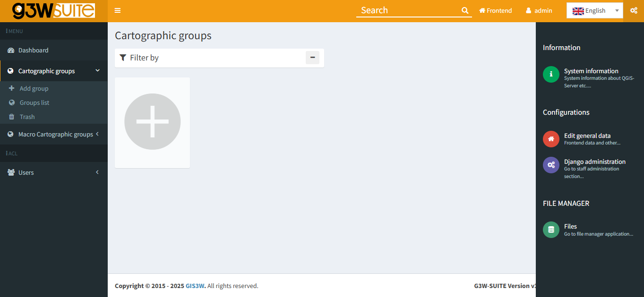Toggle the sidebar hamburger menu
The width and height of the screenshot is (644, 297).
[118, 10]
